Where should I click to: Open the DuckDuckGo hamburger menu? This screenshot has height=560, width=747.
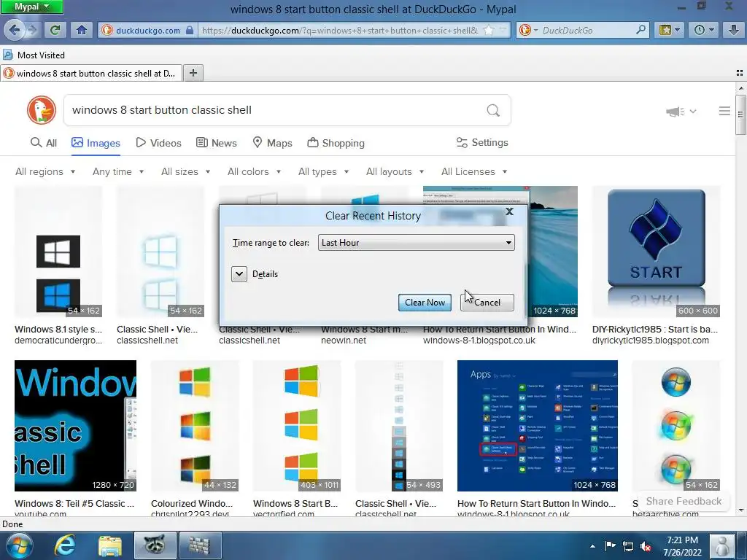tap(724, 111)
